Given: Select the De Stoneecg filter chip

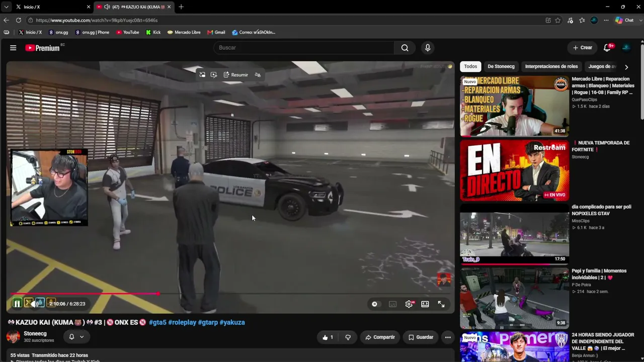Looking at the screenshot, I should tap(501, 66).
